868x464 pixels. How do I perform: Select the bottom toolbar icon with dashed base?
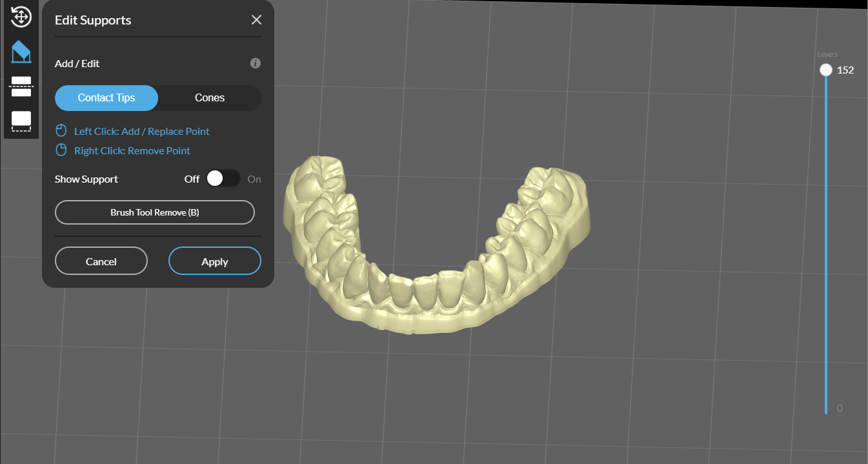tap(21, 121)
